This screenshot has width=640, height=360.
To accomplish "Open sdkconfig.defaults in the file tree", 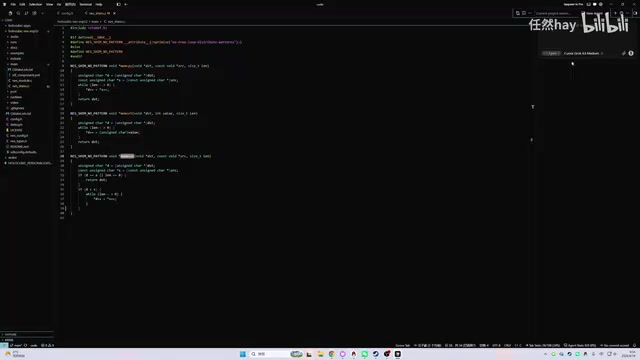I will click(x=23, y=152).
